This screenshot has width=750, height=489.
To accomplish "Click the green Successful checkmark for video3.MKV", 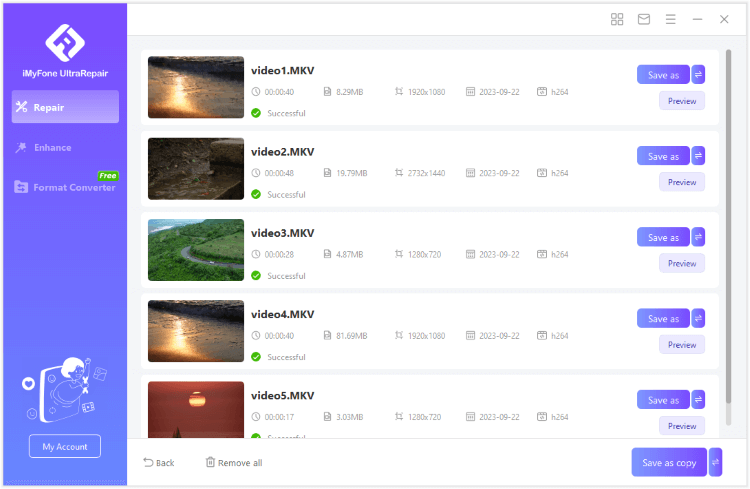I will point(256,276).
